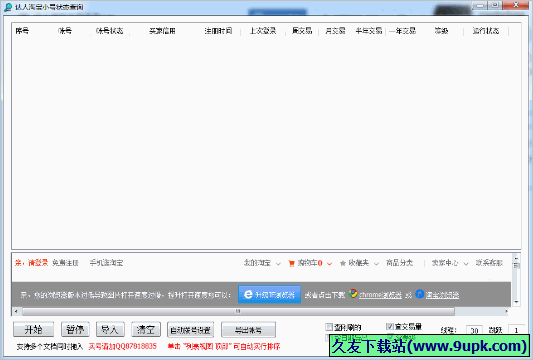Expand the 购物车 dropdown arrow

tap(329, 263)
